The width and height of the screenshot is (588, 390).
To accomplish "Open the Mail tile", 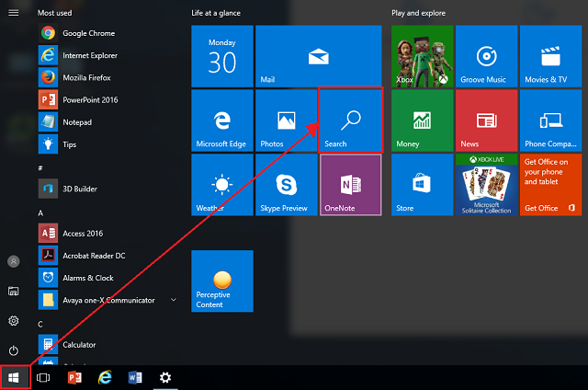I will (x=319, y=56).
